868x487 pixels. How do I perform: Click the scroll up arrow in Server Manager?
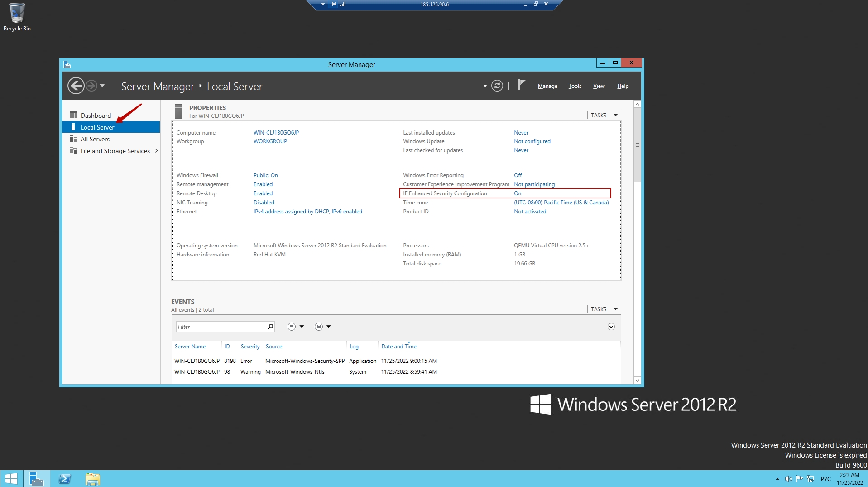(637, 104)
